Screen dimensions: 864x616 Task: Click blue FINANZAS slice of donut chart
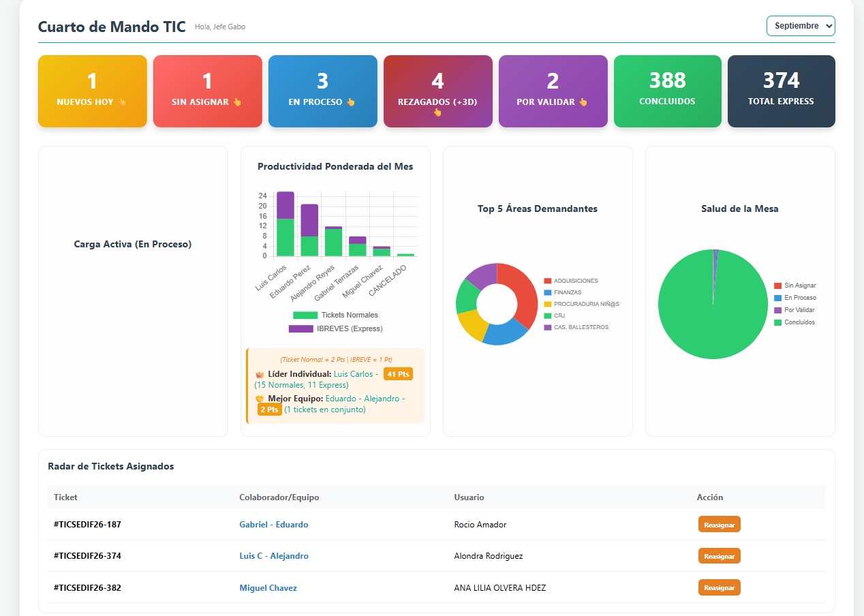pyautogui.click(x=506, y=333)
